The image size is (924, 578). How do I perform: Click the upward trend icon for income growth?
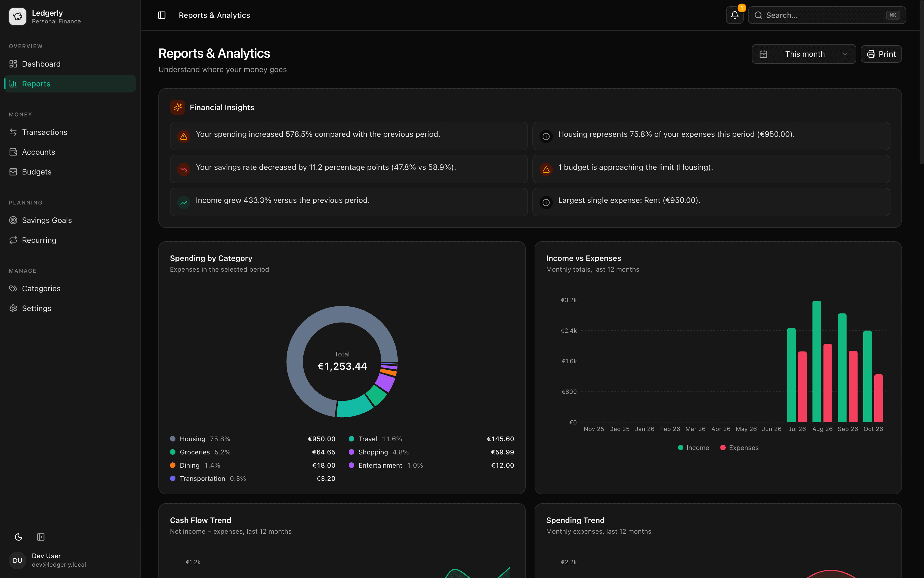[x=184, y=203]
